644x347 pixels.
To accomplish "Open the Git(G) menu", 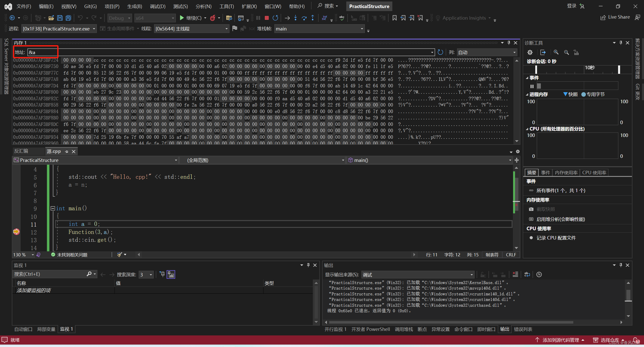I will tap(90, 6).
